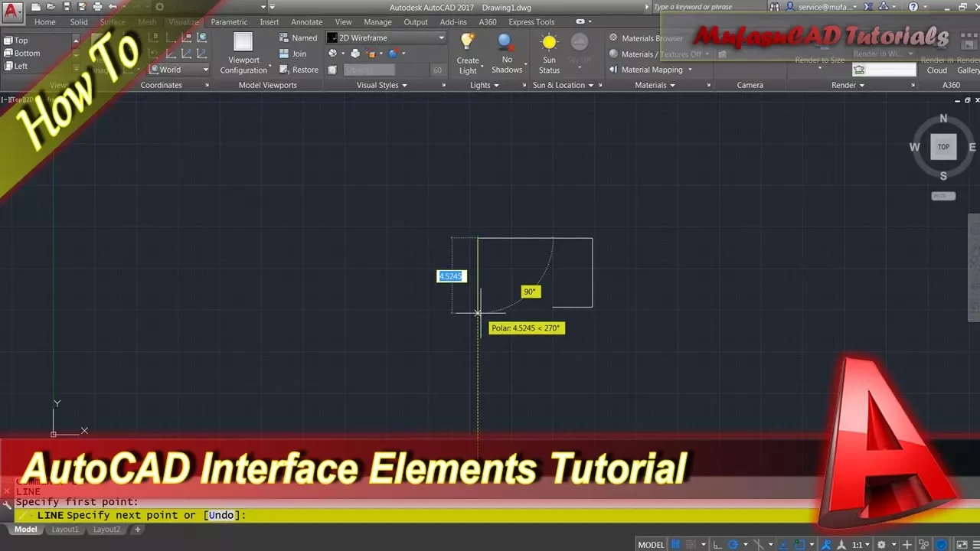Toggle Ortho mode in status bar
The image size is (980, 551).
[x=717, y=545]
